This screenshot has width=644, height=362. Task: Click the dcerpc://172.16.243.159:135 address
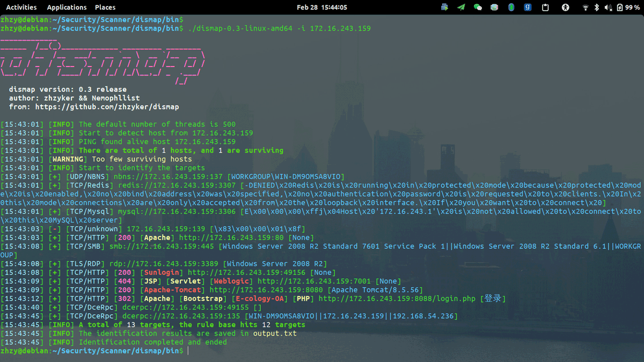click(x=181, y=316)
